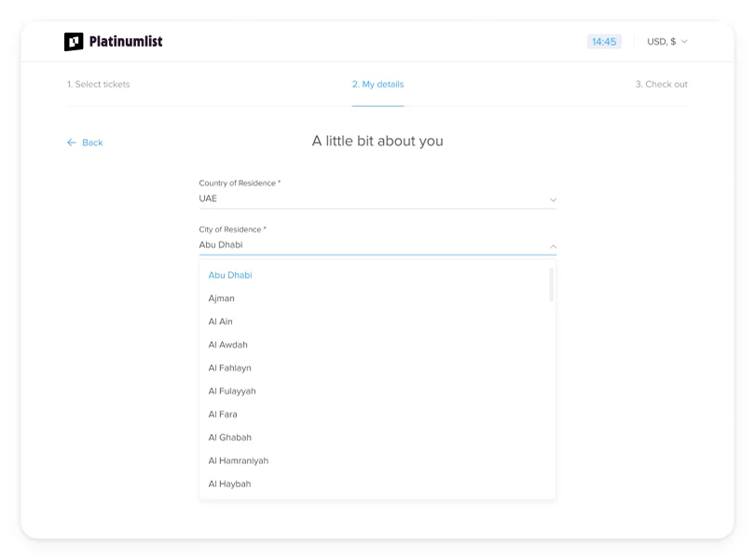This screenshot has height=560, width=755.
Task: Choose Al Ghabah in the list
Action: pyautogui.click(x=230, y=438)
